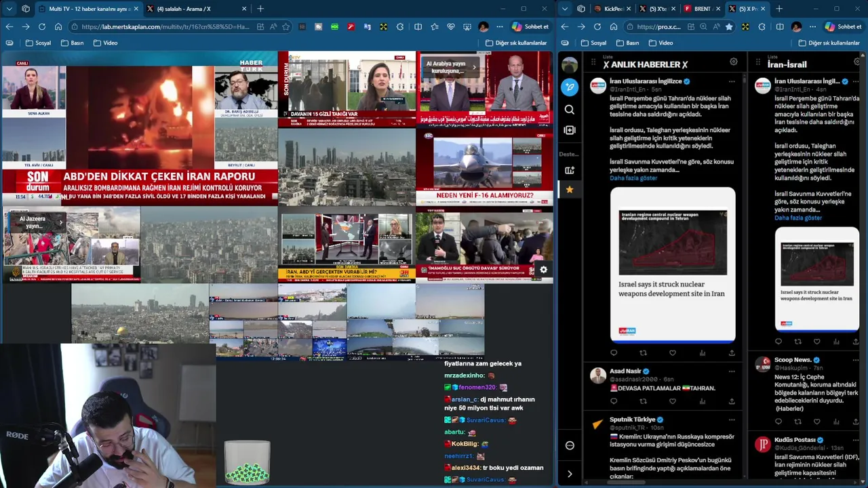The width and height of the screenshot is (868, 488).
Task: Share the Asad Nasir post
Action: (x=732, y=401)
